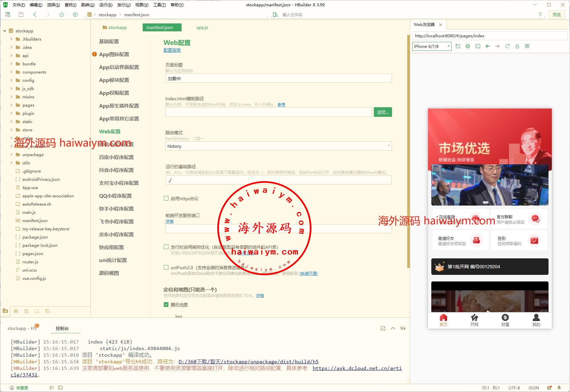
Task: Uncheck the 腾讯地图 checkbox
Action: [x=166, y=305]
